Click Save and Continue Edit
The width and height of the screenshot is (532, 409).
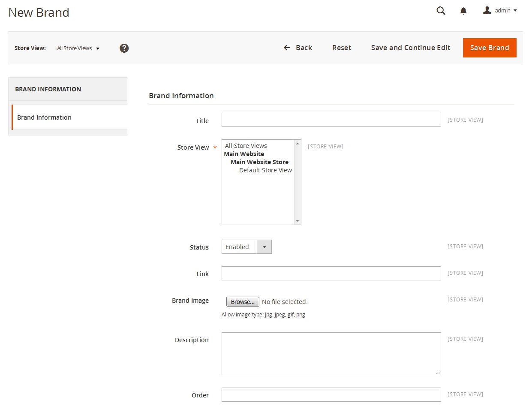tap(410, 48)
